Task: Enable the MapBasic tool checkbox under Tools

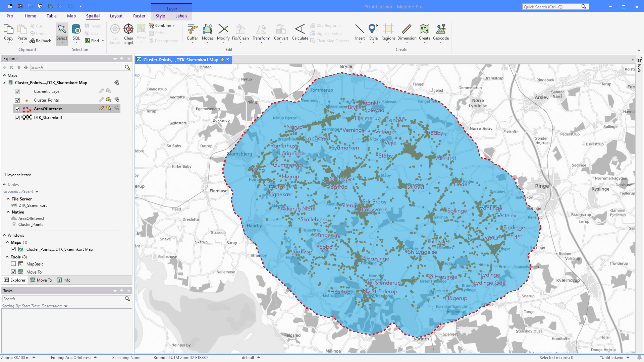Action: point(13,264)
